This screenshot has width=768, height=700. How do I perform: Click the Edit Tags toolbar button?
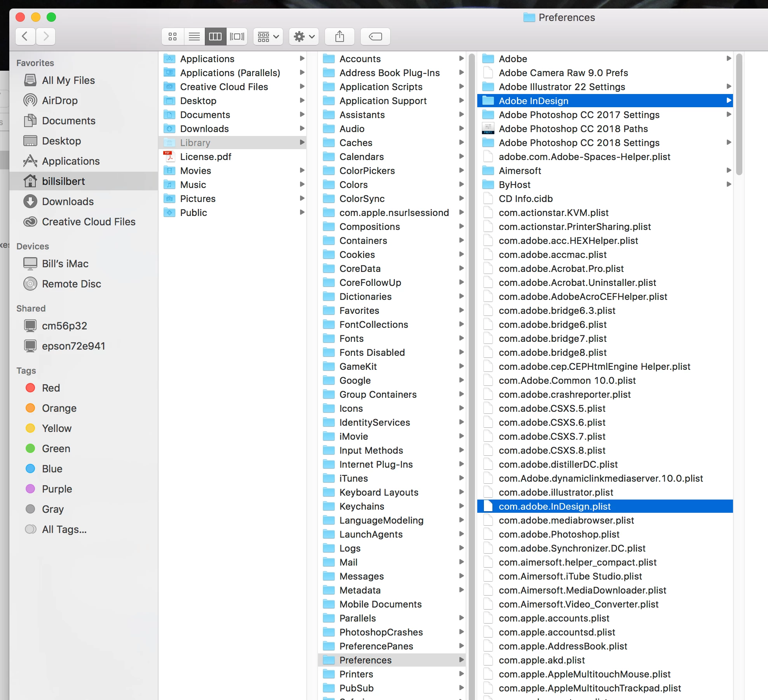coord(375,37)
